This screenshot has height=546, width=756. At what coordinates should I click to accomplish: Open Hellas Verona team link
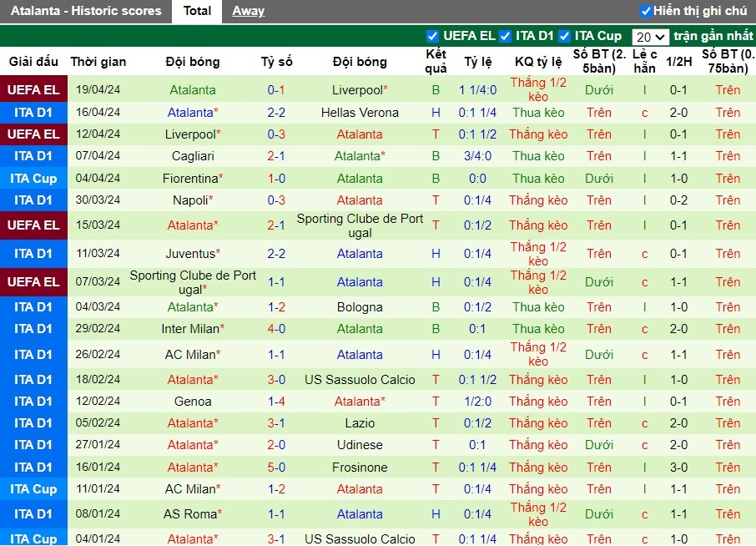click(360, 113)
